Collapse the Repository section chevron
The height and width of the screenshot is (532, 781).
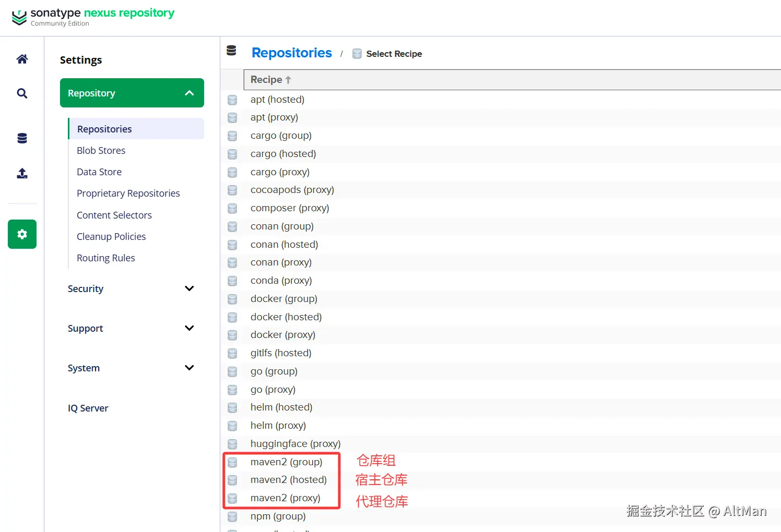(190, 93)
